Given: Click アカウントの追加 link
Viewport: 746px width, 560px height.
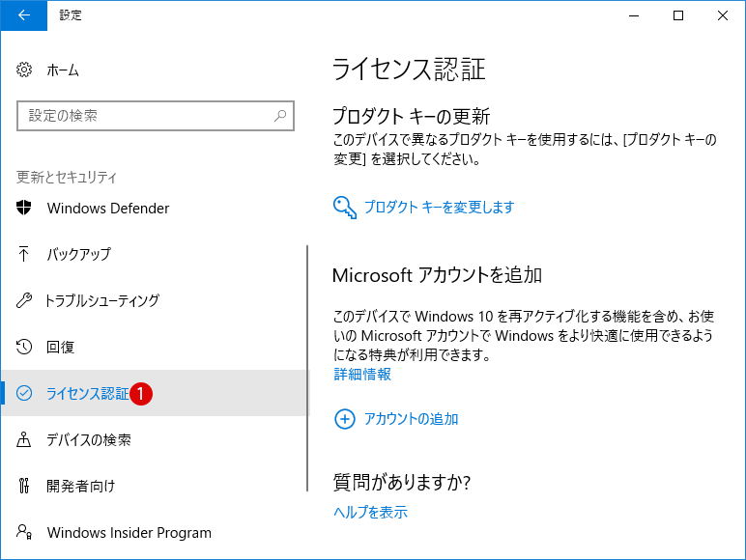Looking at the screenshot, I should point(411,419).
